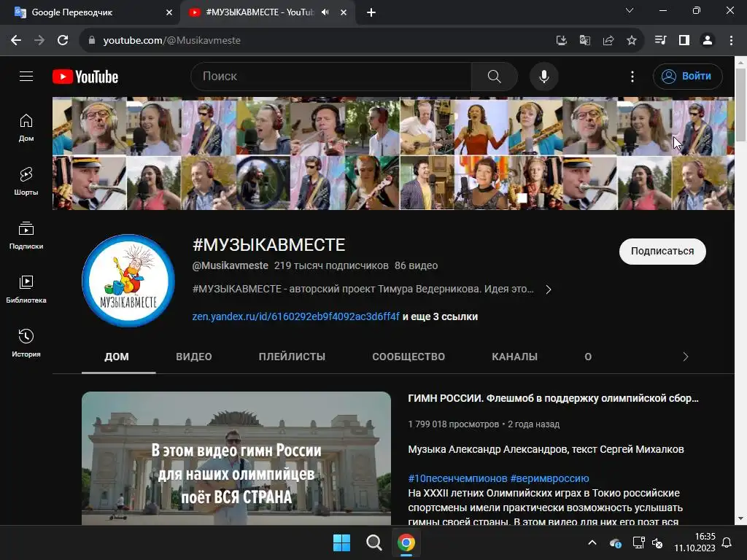Click the Войти sign-in button
747x560 pixels.
tap(687, 76)
